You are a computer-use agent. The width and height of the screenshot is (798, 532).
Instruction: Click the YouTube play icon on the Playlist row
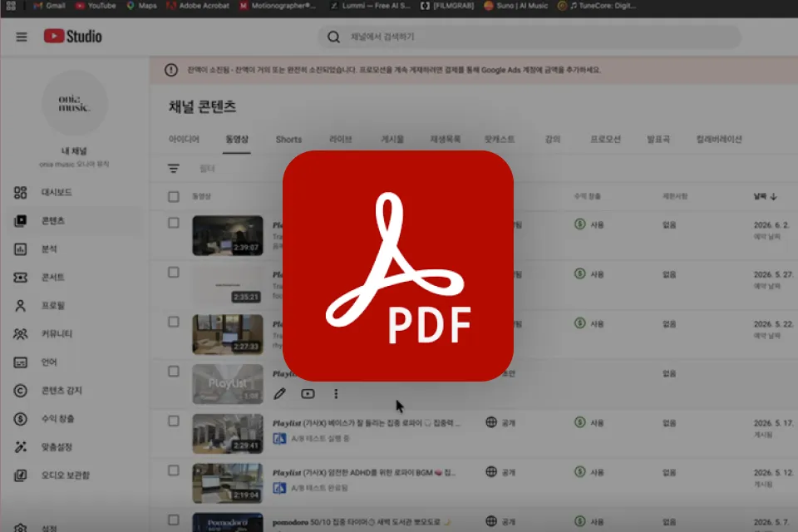coord(308,393)
